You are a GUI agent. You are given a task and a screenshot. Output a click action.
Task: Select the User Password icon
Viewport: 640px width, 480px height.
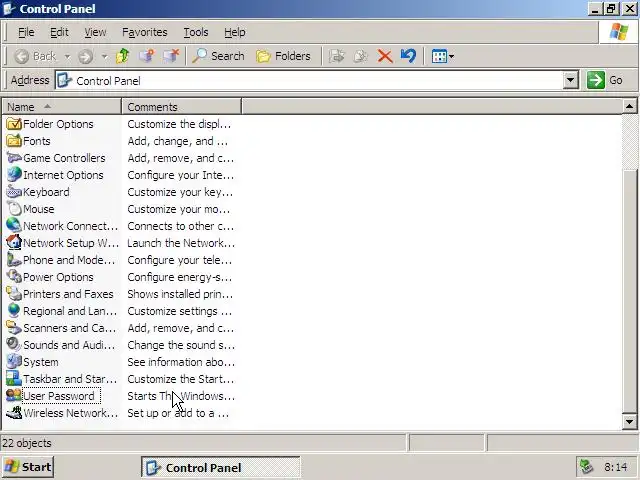pyautogui.click(x=14, y=396)
